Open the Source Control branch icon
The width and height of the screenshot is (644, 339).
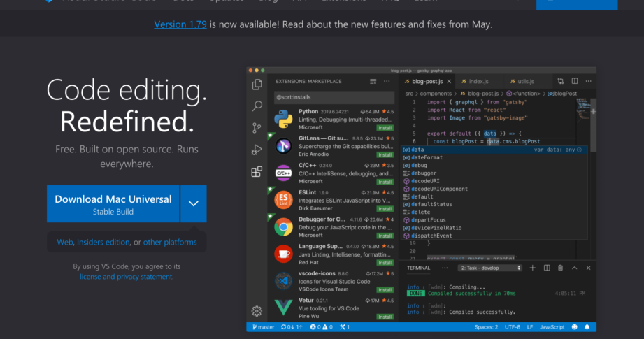[x=257, y=128]
